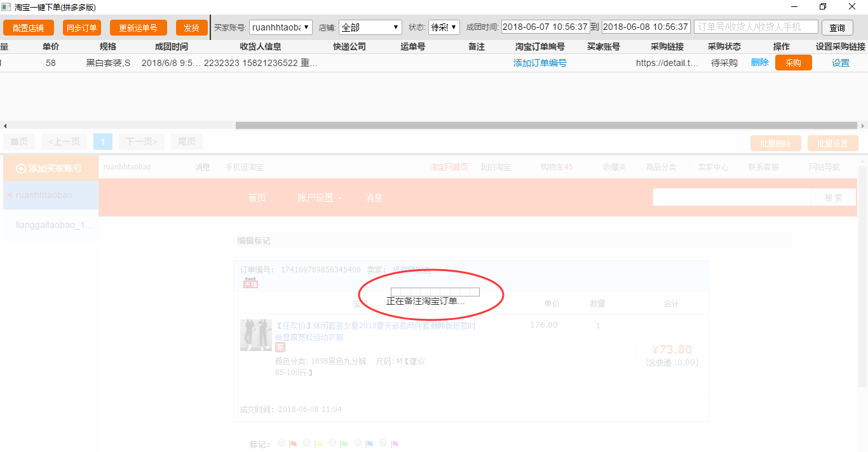Select lianggaitaobao_1... account in sidebar

pyautogui.click(x=51, y=225)
